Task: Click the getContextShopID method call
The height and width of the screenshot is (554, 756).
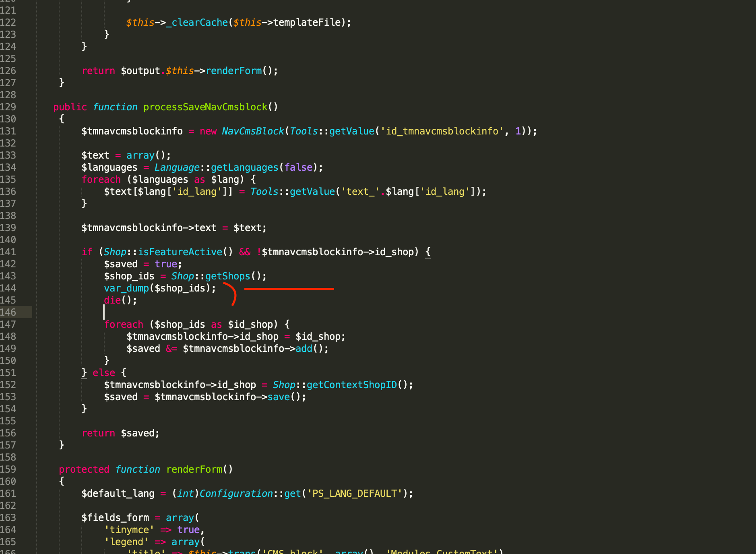Action: 352,385
